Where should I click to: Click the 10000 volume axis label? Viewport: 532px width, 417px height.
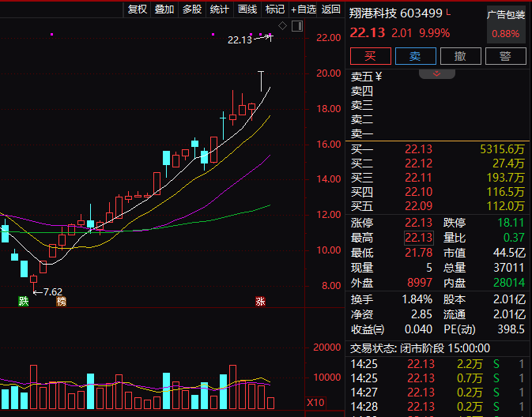[x=327, y=378]
